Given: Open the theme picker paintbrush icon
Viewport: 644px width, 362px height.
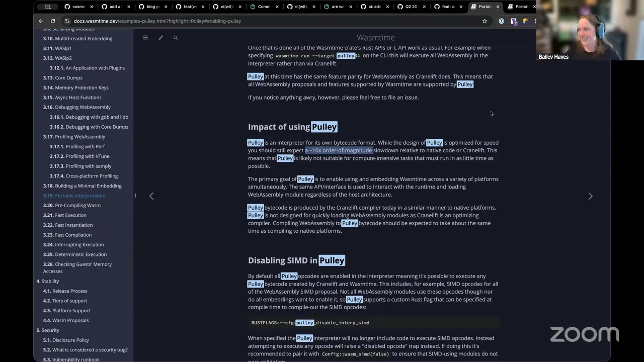Looking at the screenshot, I should pyautogui.click(x=160, y=38).
